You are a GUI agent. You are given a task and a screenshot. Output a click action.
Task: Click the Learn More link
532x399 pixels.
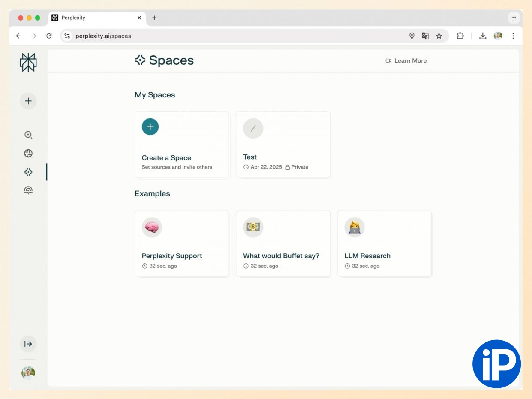tap(406, 61)
